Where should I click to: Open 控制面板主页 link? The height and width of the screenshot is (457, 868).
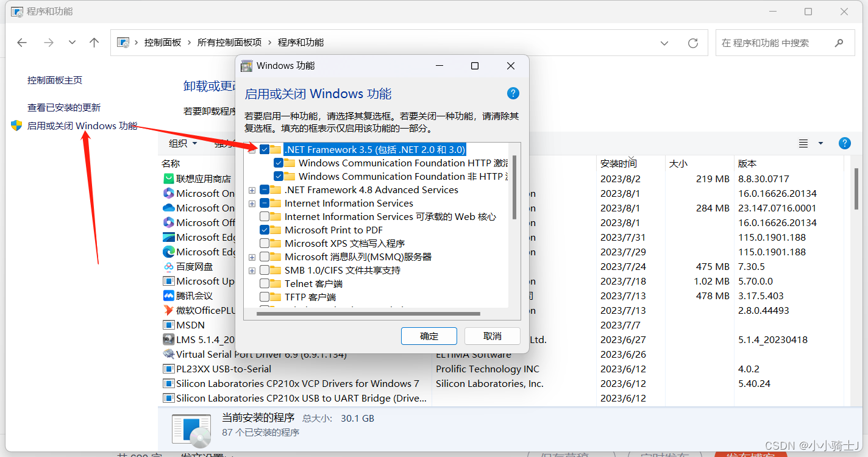click(x=55, y=80)
